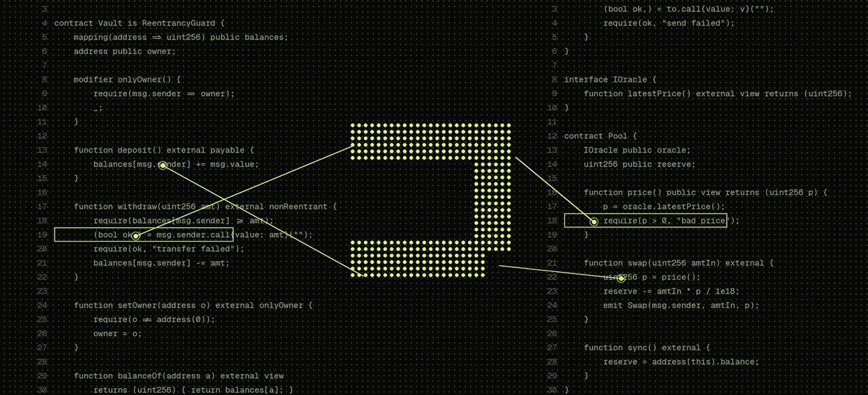Click 'require(msg.sender == owner);' line
The image size is (868, 395).
[164, 93]
